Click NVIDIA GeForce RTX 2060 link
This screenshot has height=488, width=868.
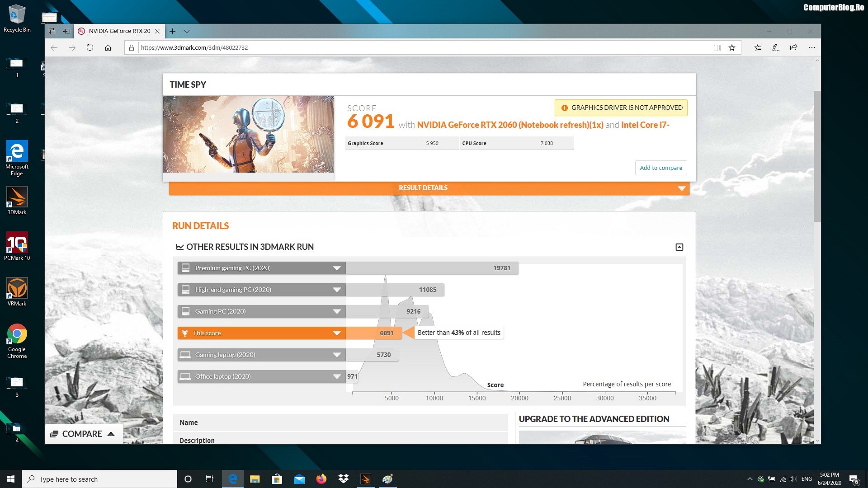click(x=509, y=125)
